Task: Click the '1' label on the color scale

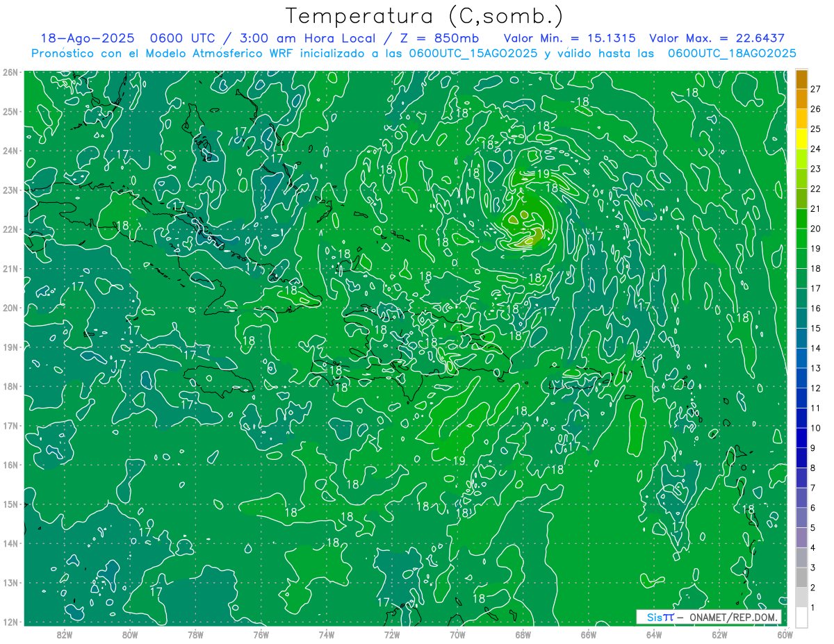Action: 813,608
